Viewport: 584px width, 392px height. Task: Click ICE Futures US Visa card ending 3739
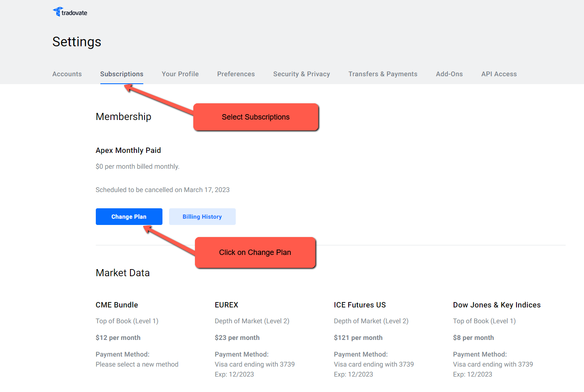374,365
